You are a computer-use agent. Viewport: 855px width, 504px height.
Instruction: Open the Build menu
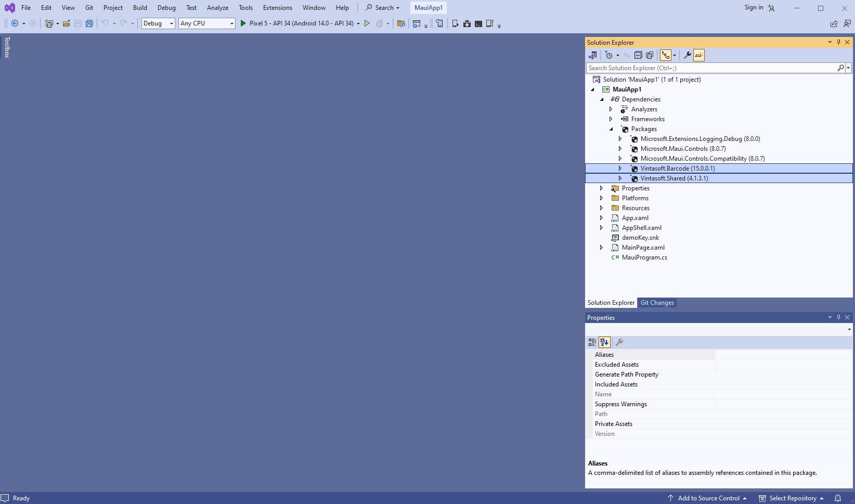140,8
